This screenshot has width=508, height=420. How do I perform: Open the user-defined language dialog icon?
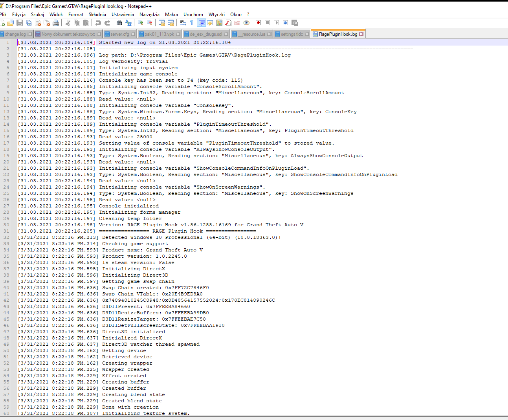click(x=210, y=23)
